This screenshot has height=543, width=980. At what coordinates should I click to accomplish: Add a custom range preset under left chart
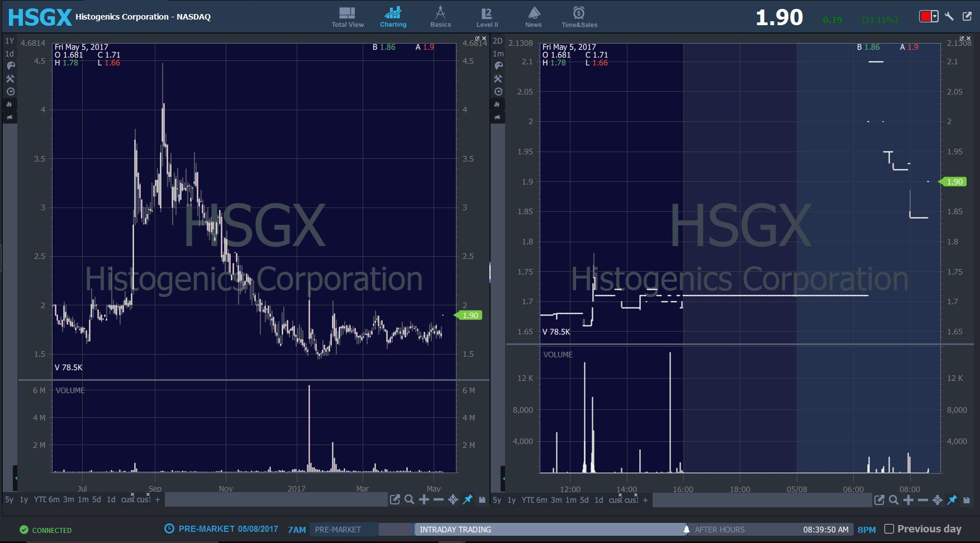pyautogui.click(x=158, y=499)
